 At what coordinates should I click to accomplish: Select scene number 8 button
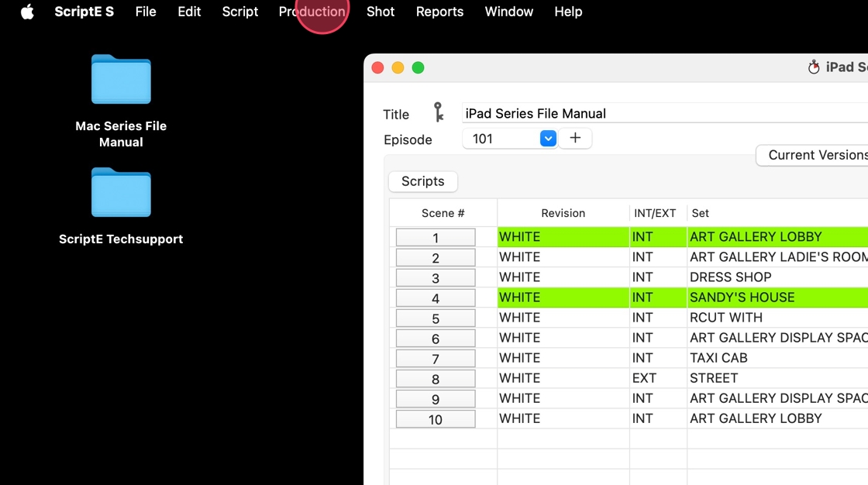click(436, 379)
